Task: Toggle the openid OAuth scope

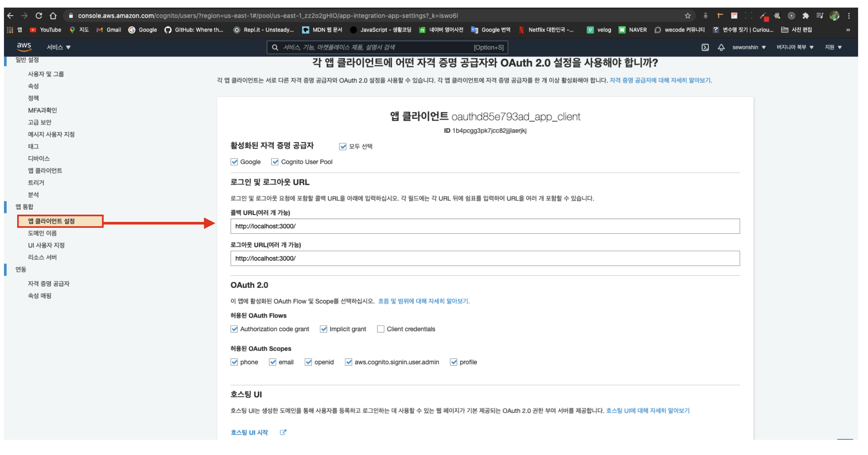Action: tap(308, 362)
